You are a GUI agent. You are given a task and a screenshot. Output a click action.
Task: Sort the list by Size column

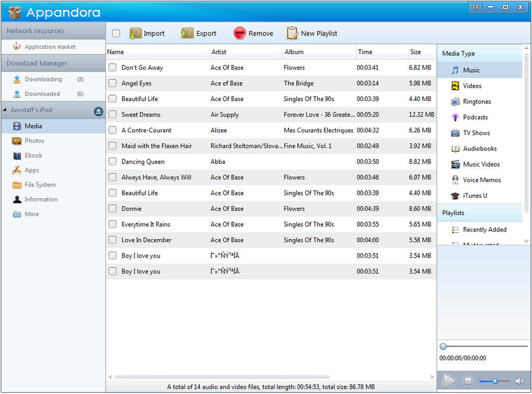click(421, 52)
